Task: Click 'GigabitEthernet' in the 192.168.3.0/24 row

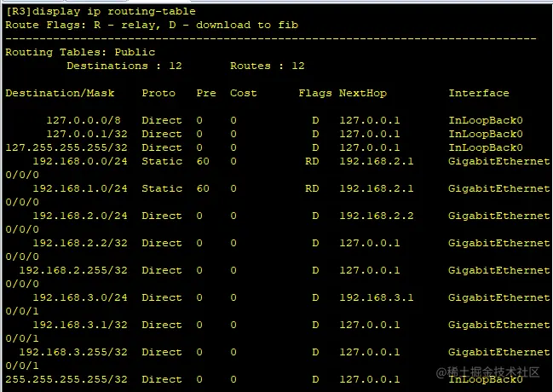Action: (x=499, y=297)
